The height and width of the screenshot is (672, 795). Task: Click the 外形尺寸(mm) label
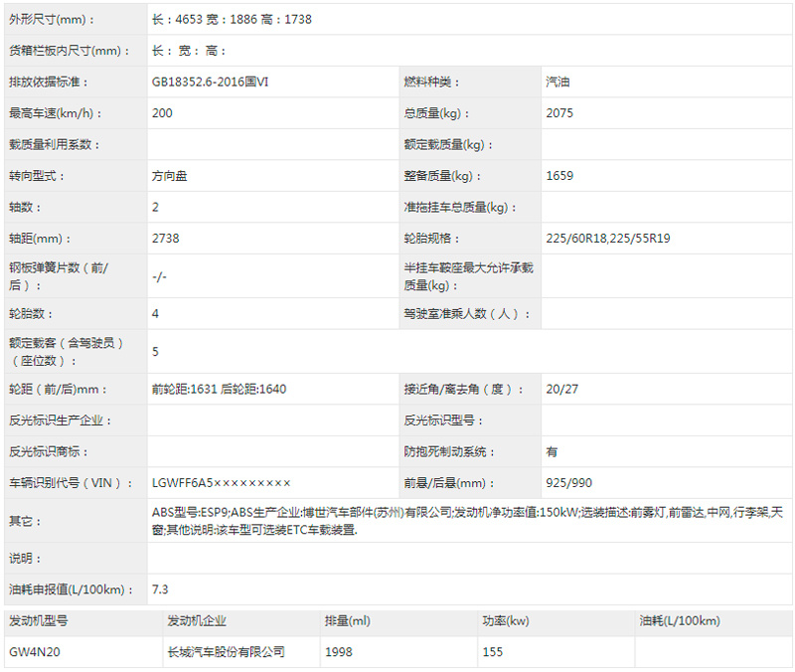(x=52, y=19)
